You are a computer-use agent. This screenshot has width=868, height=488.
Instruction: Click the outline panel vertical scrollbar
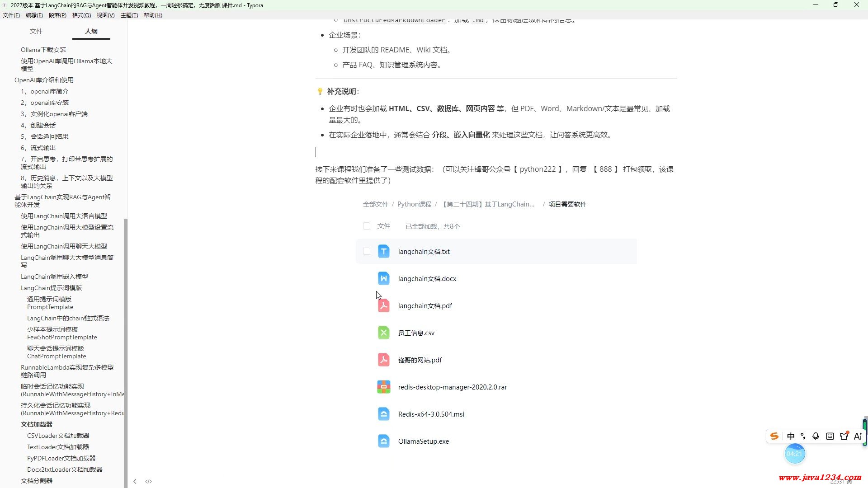click(126, 352)
